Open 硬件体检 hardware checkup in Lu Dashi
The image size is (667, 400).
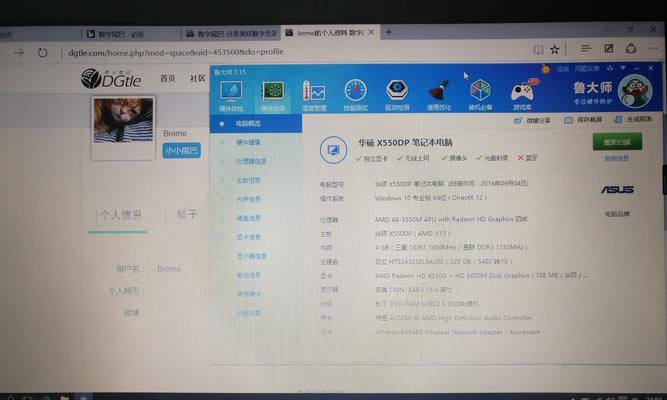pos(231,96)
